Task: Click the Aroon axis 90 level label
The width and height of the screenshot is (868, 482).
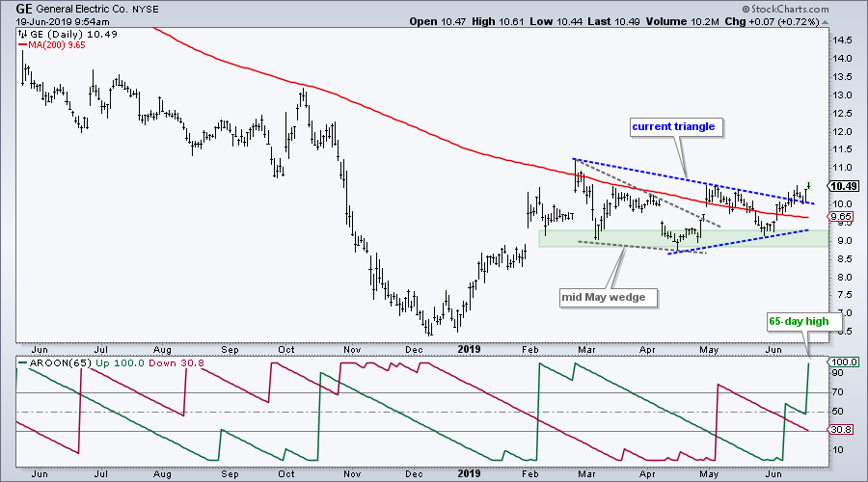Action: pos(837,373)
